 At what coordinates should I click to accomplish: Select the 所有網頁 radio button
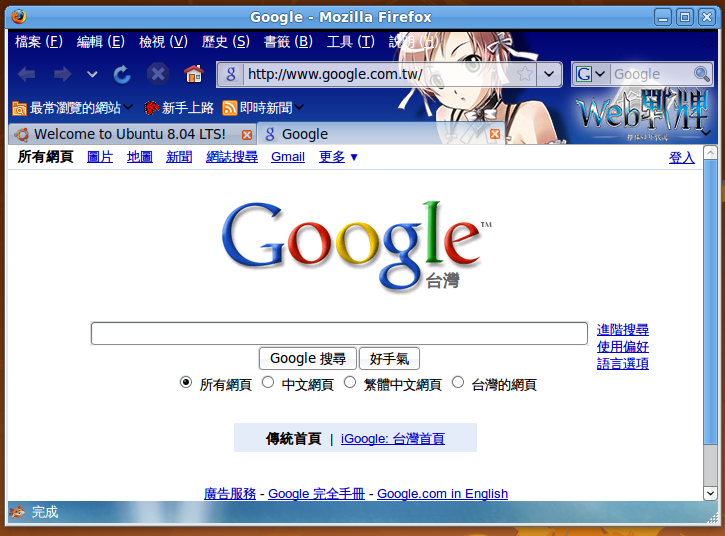[x=186, y=382]
